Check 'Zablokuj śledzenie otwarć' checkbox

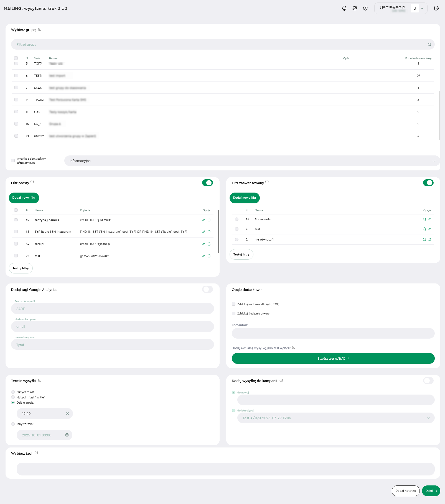(x=234, y=314)
